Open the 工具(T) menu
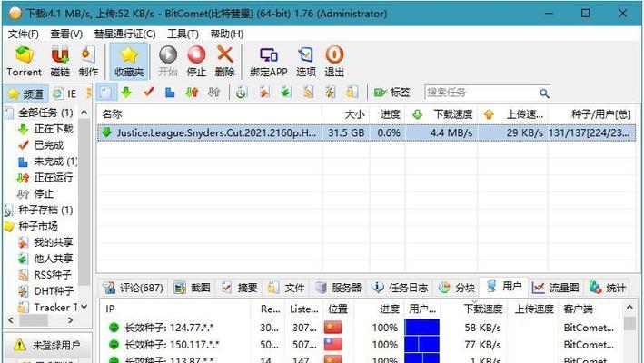 click(x=183, y=34)
